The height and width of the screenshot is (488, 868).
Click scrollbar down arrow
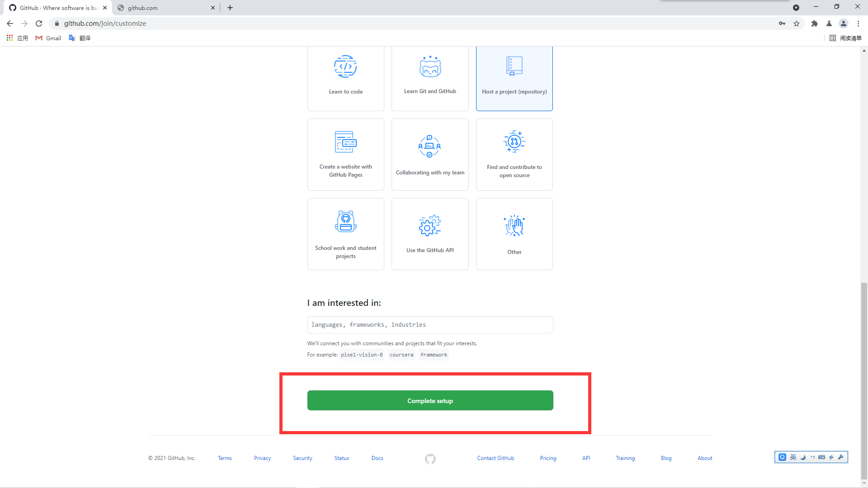tap(864, 483)
